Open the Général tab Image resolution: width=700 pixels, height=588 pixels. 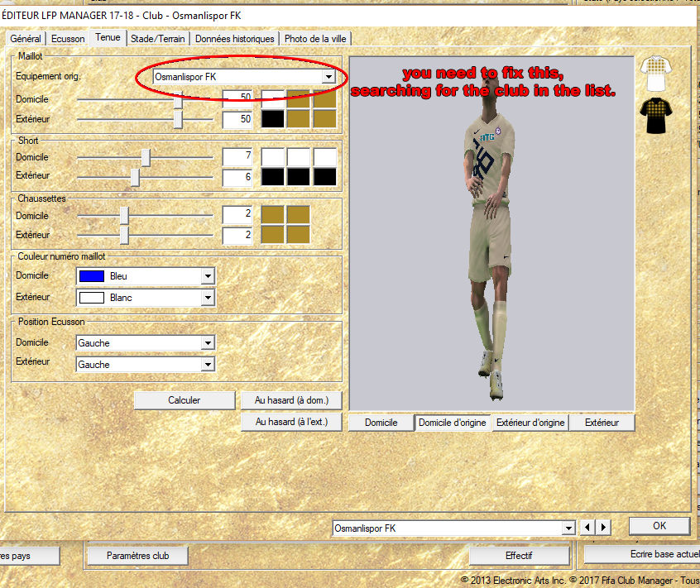point(26,39)
